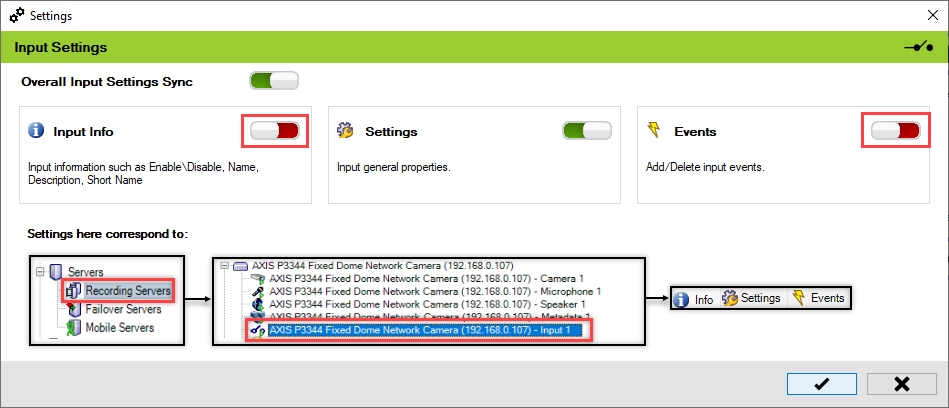Click the blue Input Info icon
Screen dimensions: 949x408
[37, 131]
